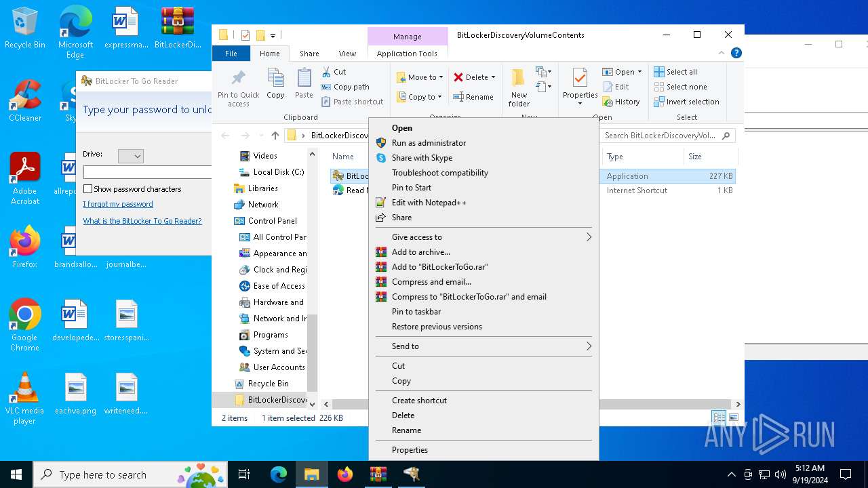Viewport: 868px width, 488px height.
Task: Click the Windows Start button
Action: point(16,474)
